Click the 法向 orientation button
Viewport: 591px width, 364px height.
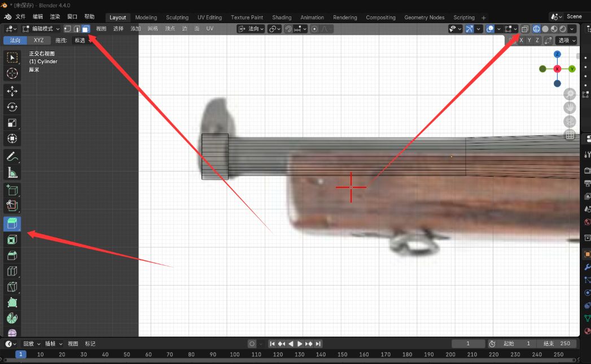tap(15, 40)
